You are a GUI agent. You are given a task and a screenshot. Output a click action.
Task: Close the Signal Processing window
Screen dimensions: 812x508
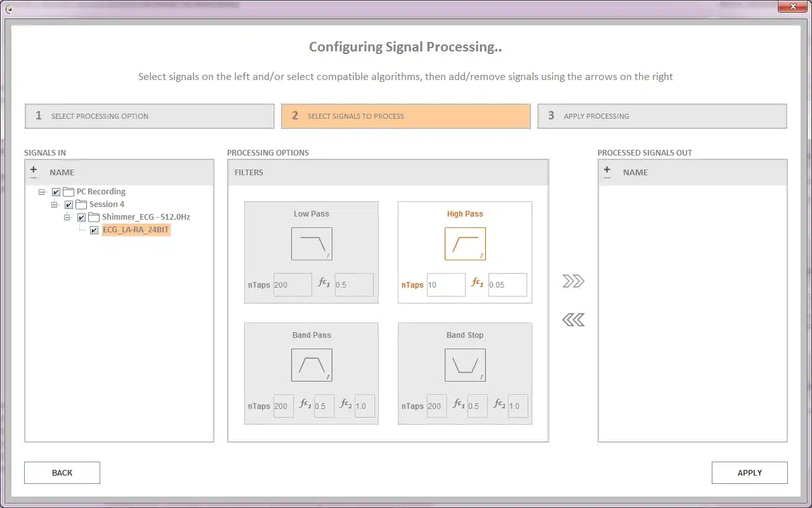(x=793, y=7)
